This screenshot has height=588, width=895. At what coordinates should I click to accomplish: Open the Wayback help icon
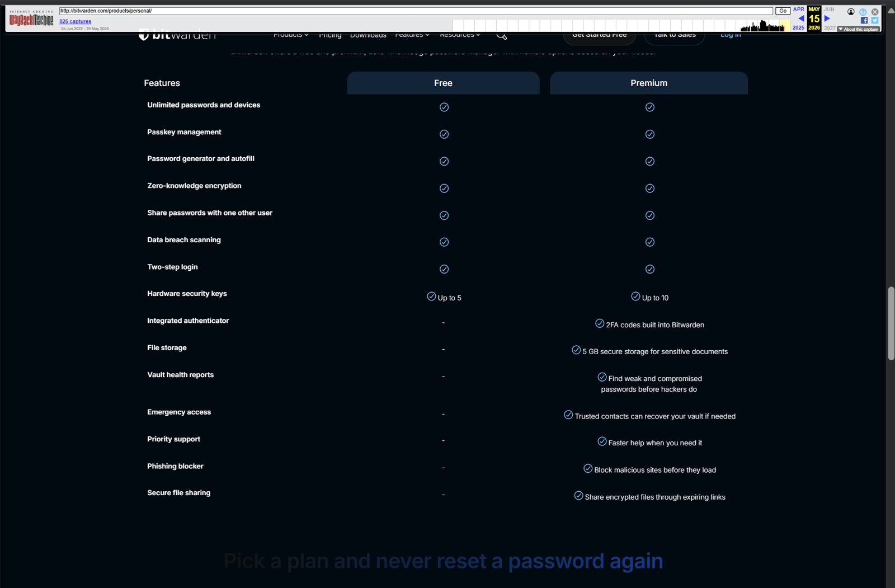[x=863, y=12]
